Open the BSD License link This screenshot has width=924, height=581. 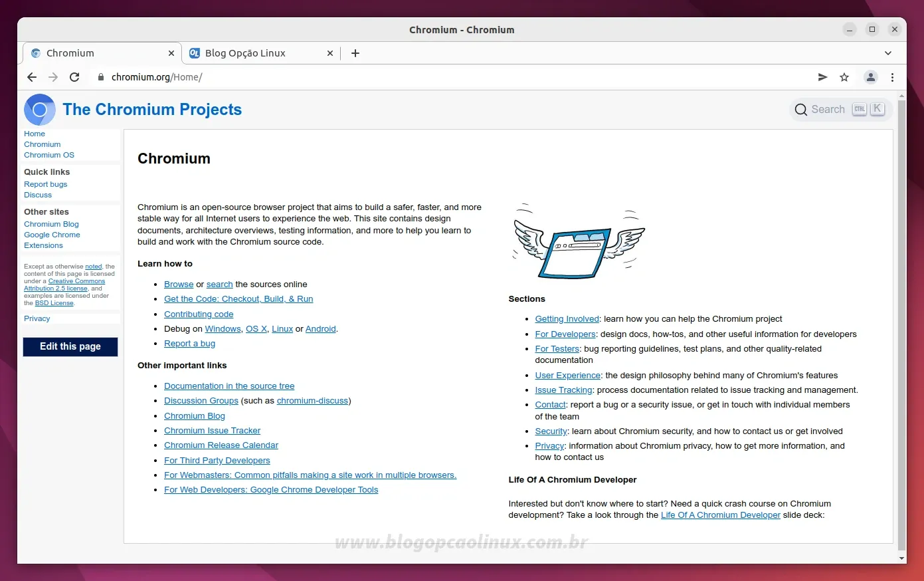tap(54, 303)
